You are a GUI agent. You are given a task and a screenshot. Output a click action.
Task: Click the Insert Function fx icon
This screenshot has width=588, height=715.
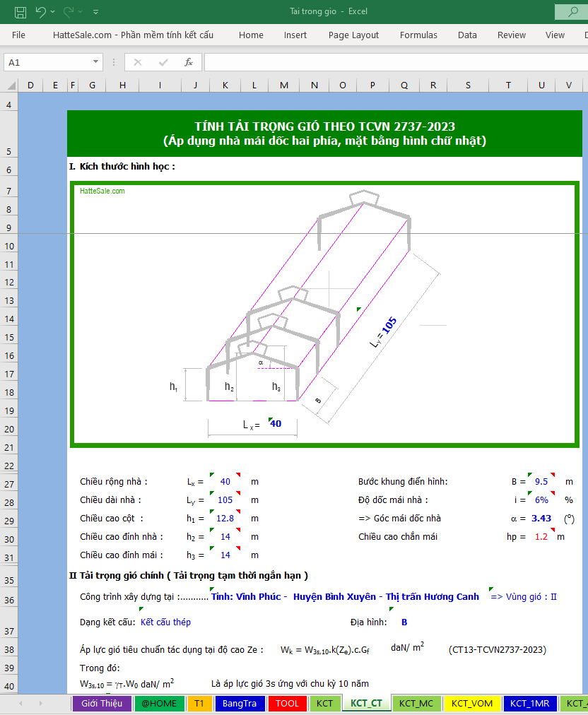(x=189, y=62)
